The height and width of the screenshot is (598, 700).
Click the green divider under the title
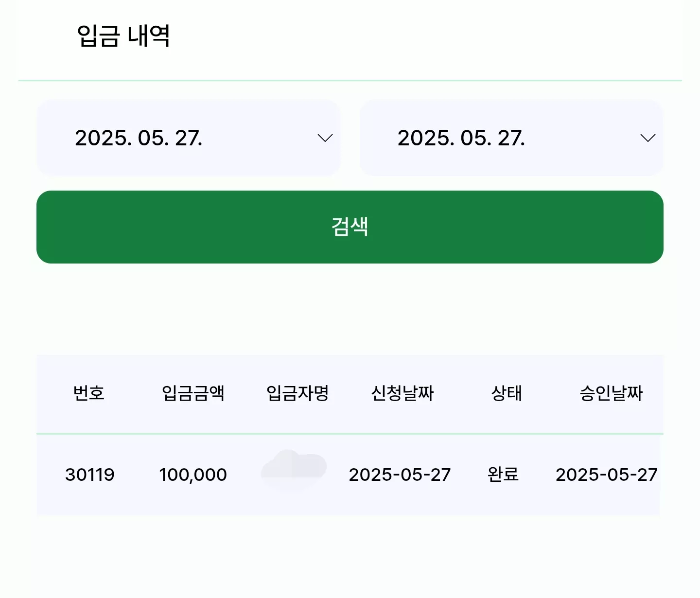[x=350, y=80]
